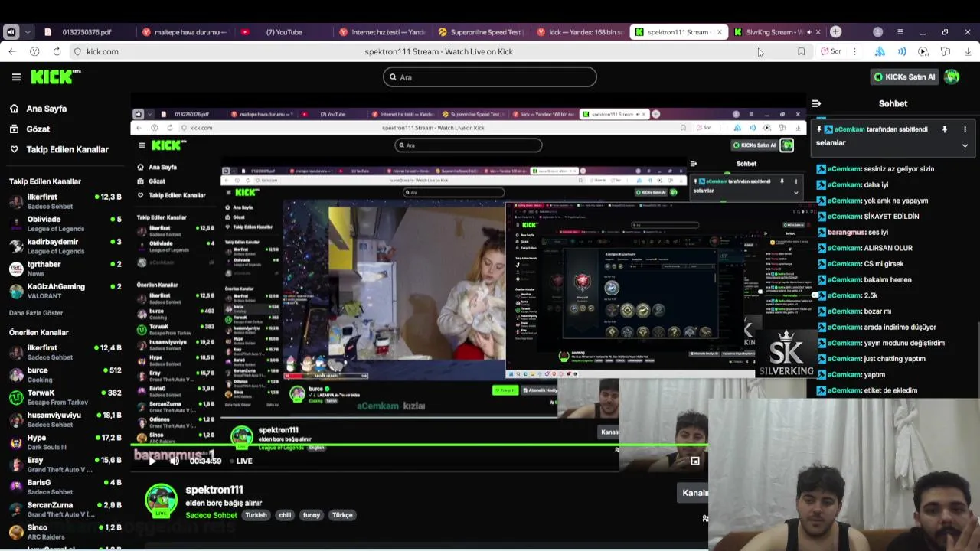The height and width of the screenshot is (551, 980).
Task: Click the Türkçe tag under the stream title
Action: [x=342, y=515]
